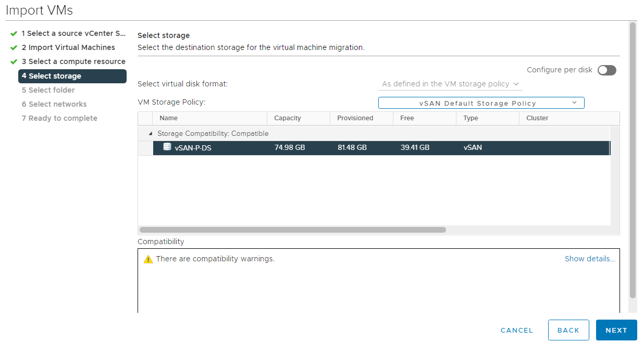Click green checkmark beside step 1
The width and height of the screenshot is (644, 342).
pos(14,33)
